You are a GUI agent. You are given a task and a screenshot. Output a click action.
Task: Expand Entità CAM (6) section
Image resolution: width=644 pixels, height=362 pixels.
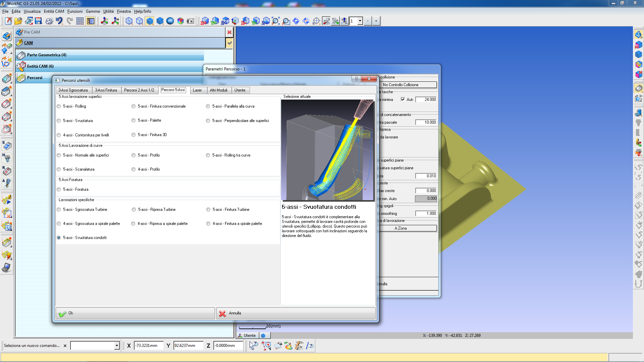point(110,66)
